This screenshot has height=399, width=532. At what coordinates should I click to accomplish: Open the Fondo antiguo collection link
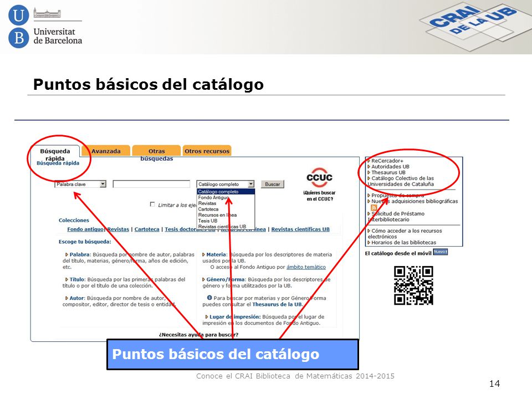tap(85, 229)
